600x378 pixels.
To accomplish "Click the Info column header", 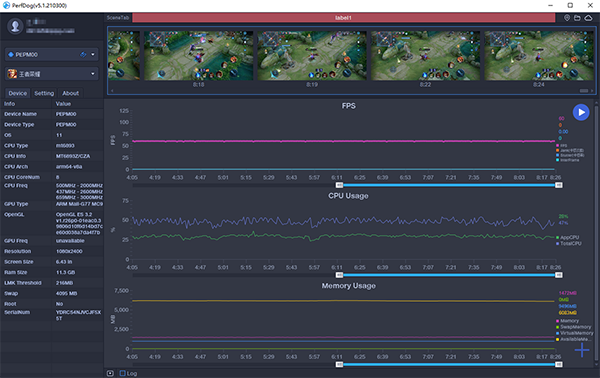I will (x=10, y=104).
